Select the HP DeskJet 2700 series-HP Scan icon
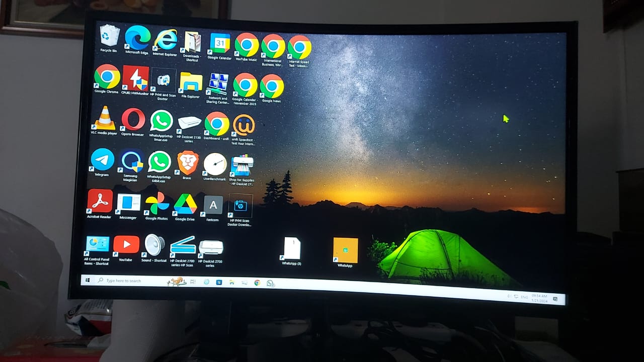 coord(182,251)
